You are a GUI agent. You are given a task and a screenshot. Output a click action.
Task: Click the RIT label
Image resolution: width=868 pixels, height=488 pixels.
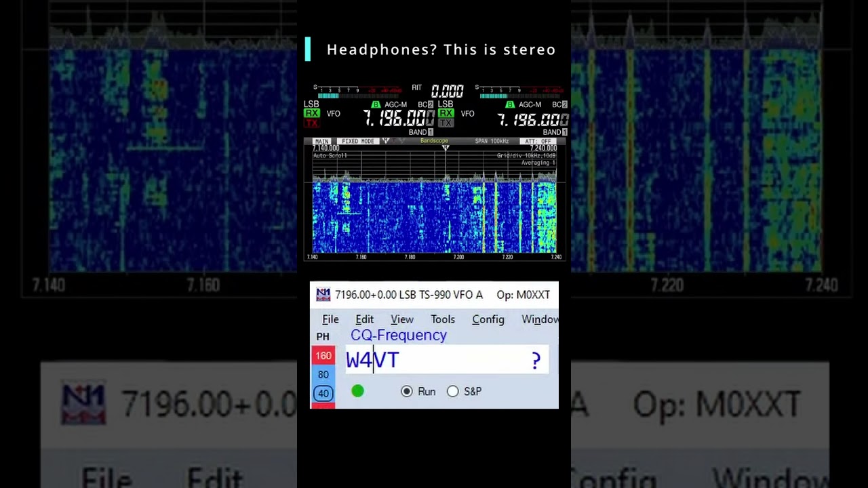pyautogui.click(x=416, y=88)
